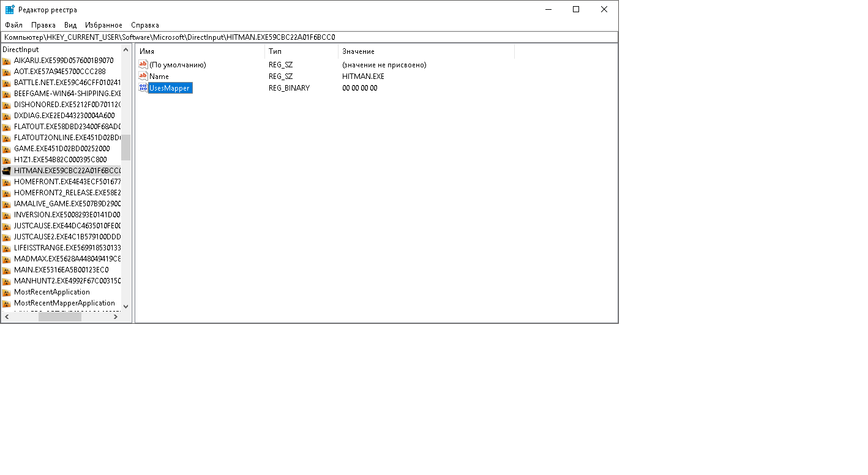Image resolution: width=868 pixels, height=475 pixels.
Task: Open the Справка menu
Action: [x=145, y=25]
